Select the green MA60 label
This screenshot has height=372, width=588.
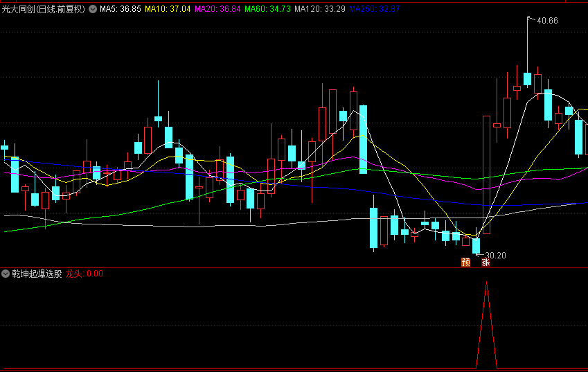267,9
